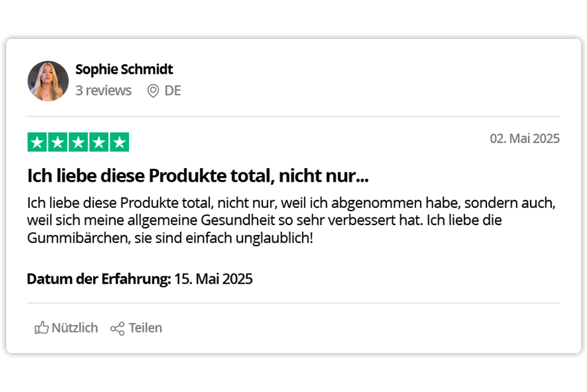The image size is (587, 392).
Task: Click the first green rating star
Action: pyautogui.click(x=37, y=142)
